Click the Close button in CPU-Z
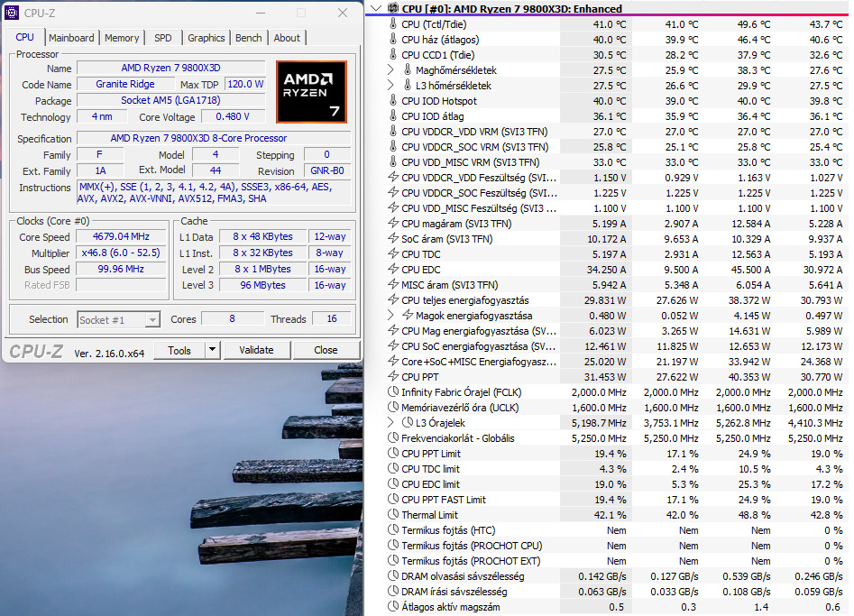The image size is (854, 616). pyautogui.click(x=326, y=350)
